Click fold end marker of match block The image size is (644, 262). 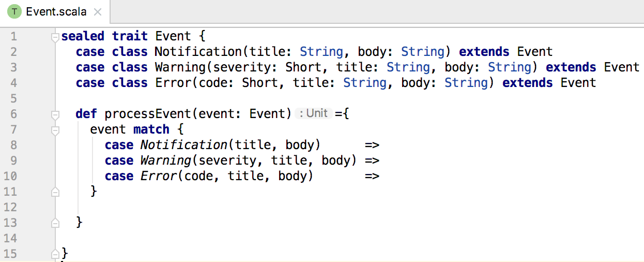(55, 192)
